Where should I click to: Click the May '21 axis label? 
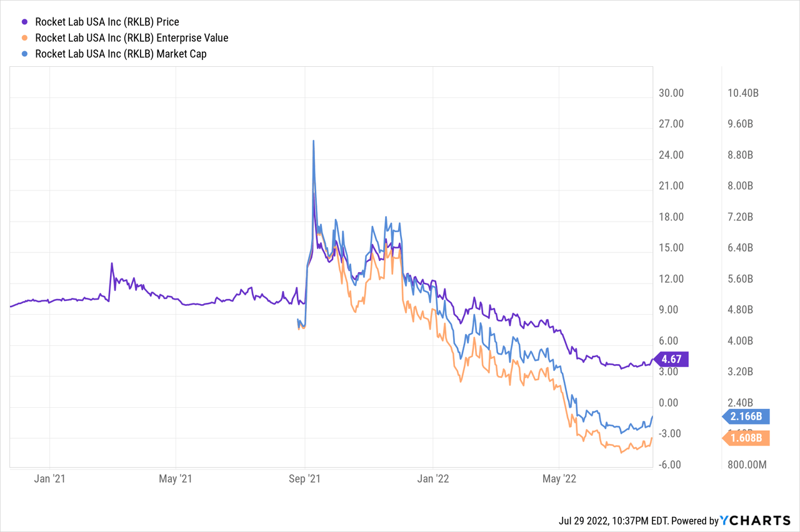(176, 480)
